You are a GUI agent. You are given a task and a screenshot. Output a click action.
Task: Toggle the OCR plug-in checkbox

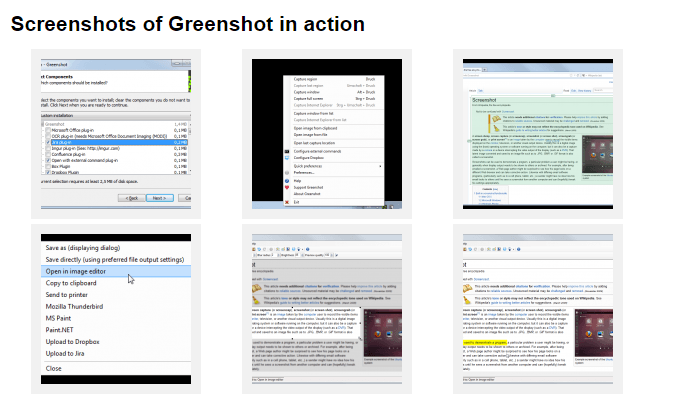(x=48, y=136)
